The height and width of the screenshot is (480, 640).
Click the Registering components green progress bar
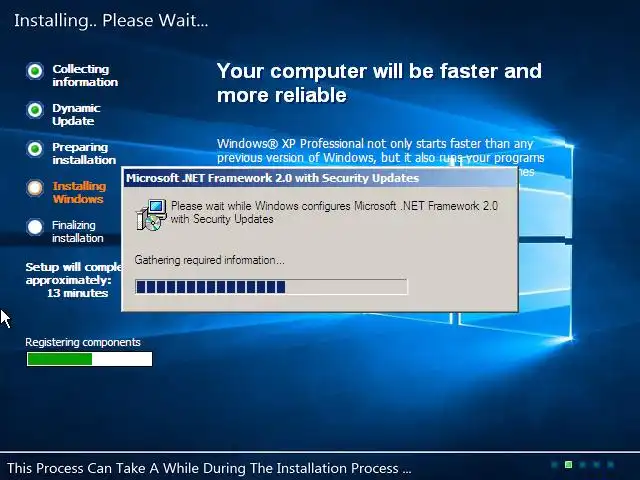89,359
